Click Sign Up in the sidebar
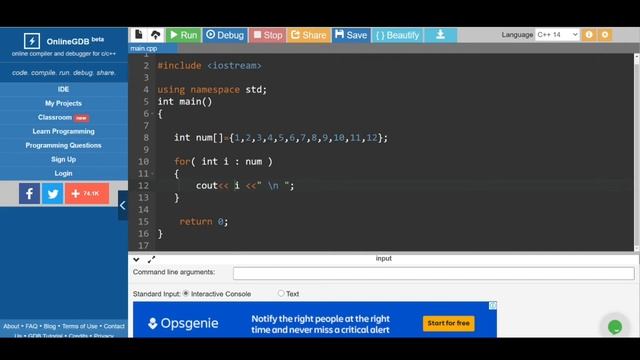This screenshot has width=640, height=360. pyautogui.click(x=63, y=159)
